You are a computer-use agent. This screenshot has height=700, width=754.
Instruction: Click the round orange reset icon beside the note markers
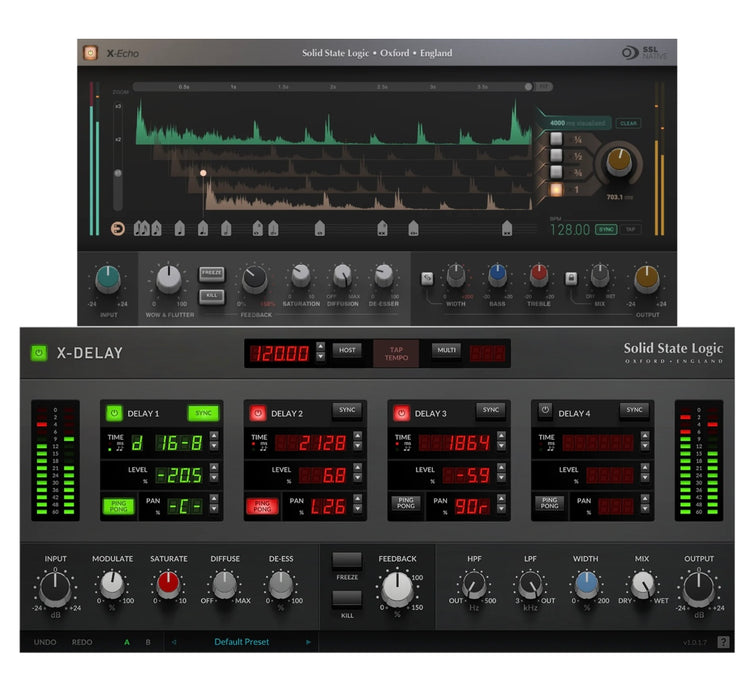click(x=118, y=229)
